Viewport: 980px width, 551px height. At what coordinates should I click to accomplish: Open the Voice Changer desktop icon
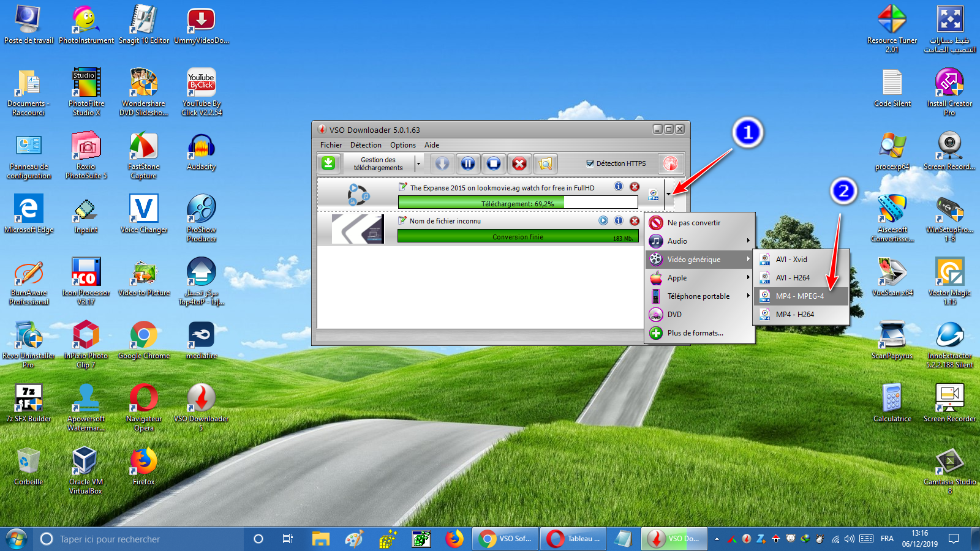(144, 214)
